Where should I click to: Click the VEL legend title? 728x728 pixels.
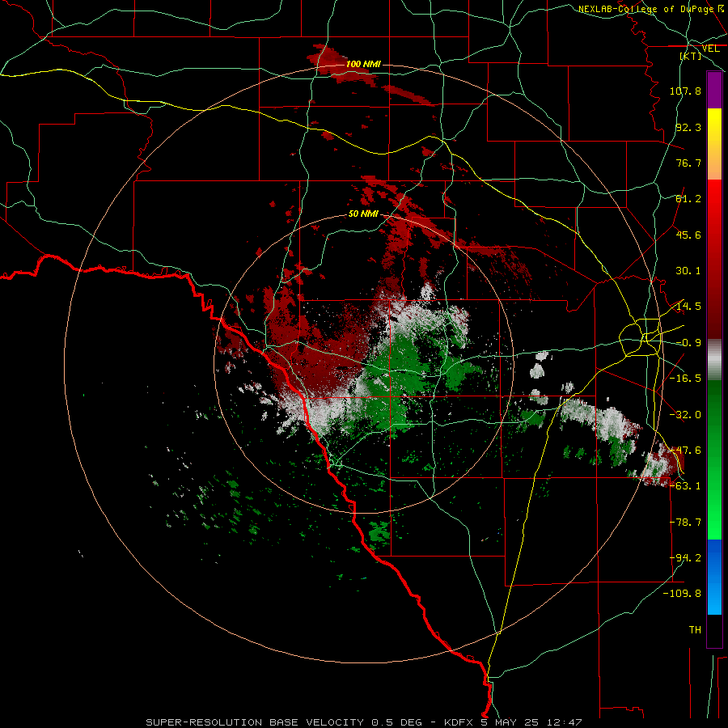710,49
